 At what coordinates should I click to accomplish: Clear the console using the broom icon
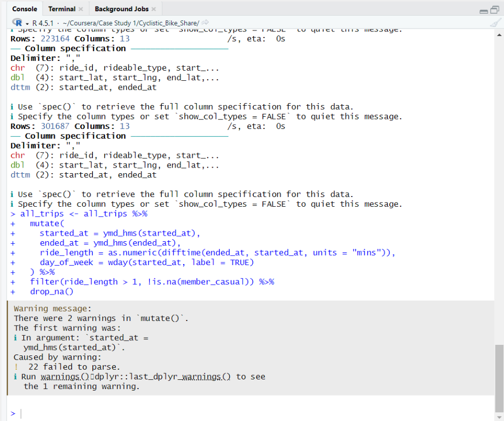pyautogui.click(x=495, y=22)
